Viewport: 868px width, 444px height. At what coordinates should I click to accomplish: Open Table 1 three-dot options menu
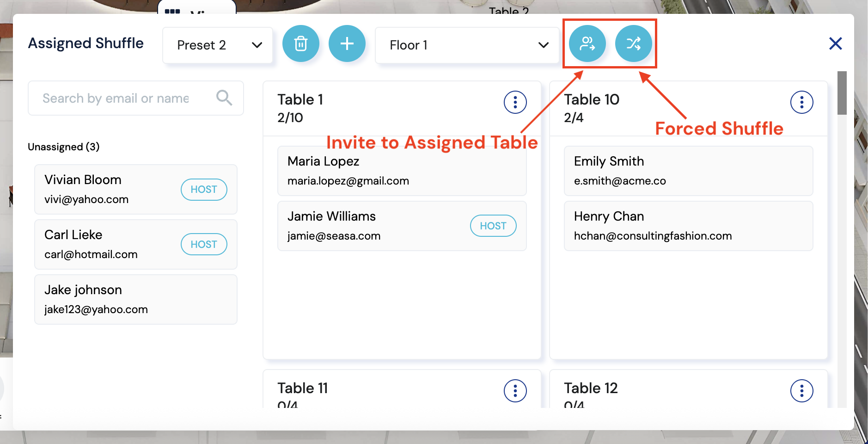click(515, 102)
